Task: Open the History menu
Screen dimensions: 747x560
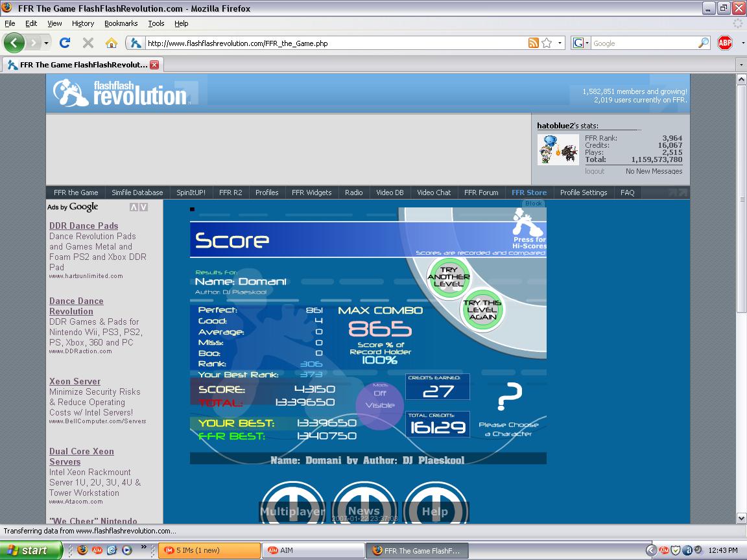Action: (83, 23)
